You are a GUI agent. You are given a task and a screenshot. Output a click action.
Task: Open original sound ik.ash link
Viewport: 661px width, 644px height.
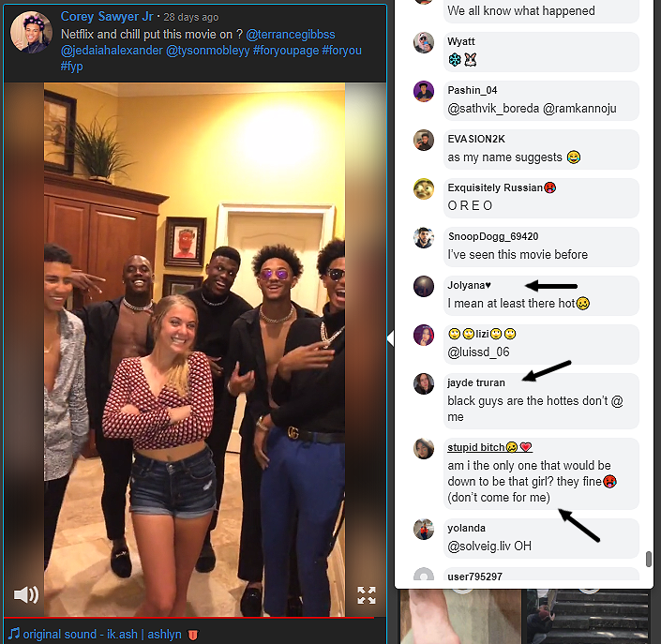coord(102,634)
